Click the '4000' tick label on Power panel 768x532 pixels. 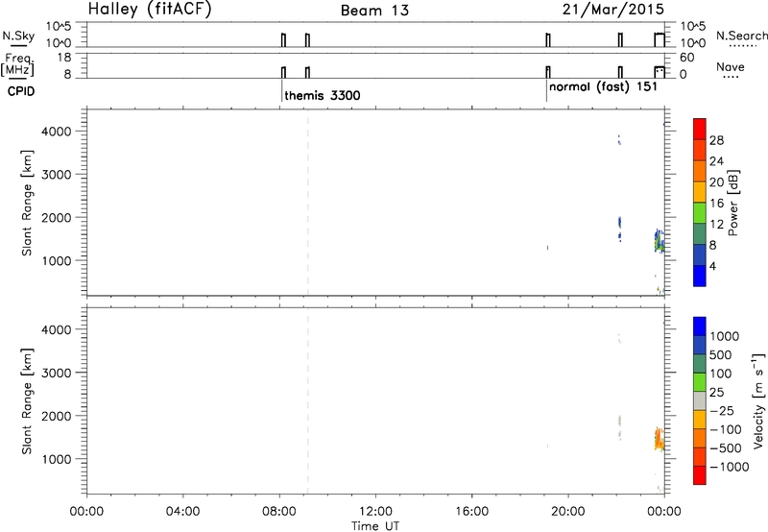(57, 132)
